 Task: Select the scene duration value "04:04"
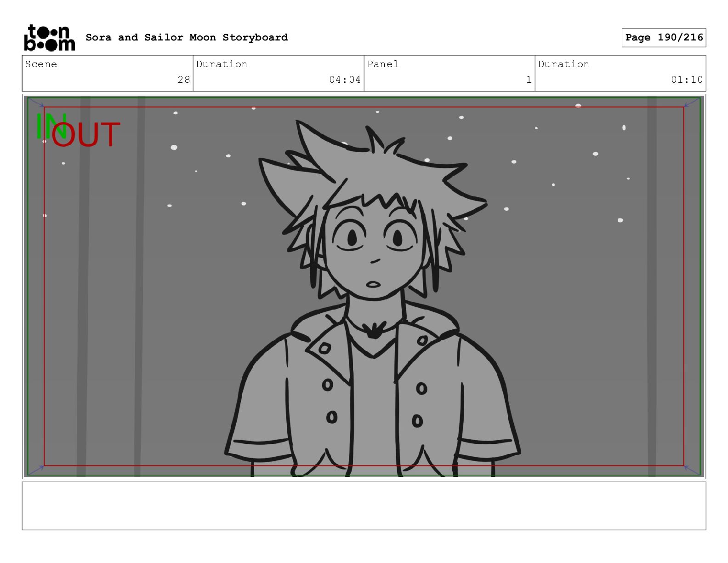(x=345, y=80)
